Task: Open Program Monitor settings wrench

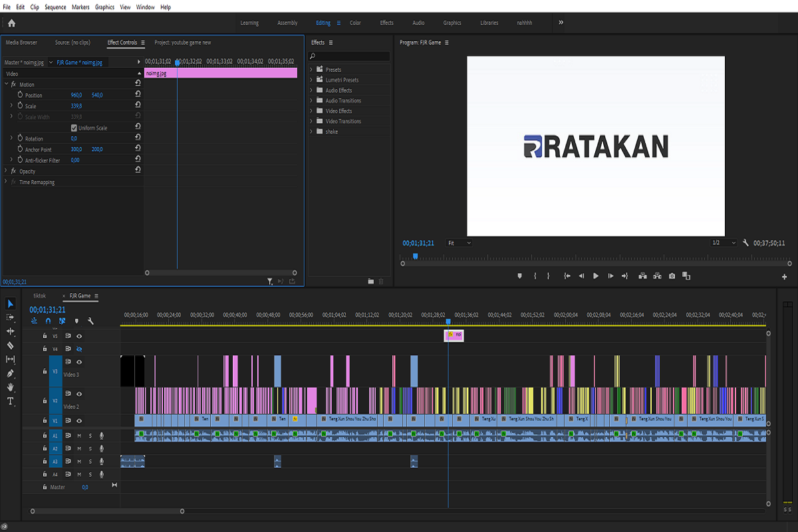Action: [746, 243]
